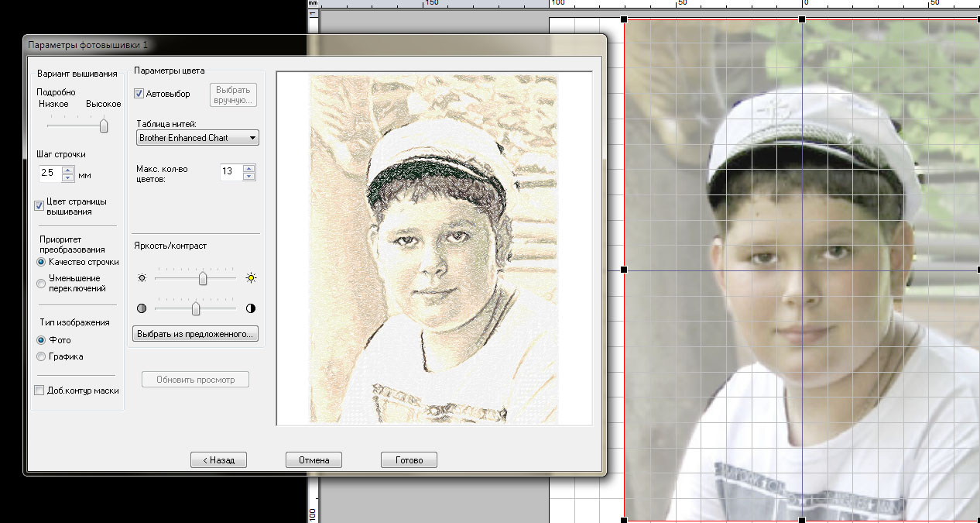Click Выбрать из предложенного button

click(x=195, y=335)
